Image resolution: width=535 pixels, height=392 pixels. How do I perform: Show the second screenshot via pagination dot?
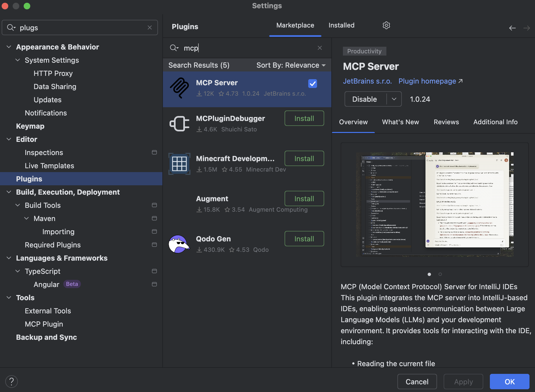tap(440, 274)
